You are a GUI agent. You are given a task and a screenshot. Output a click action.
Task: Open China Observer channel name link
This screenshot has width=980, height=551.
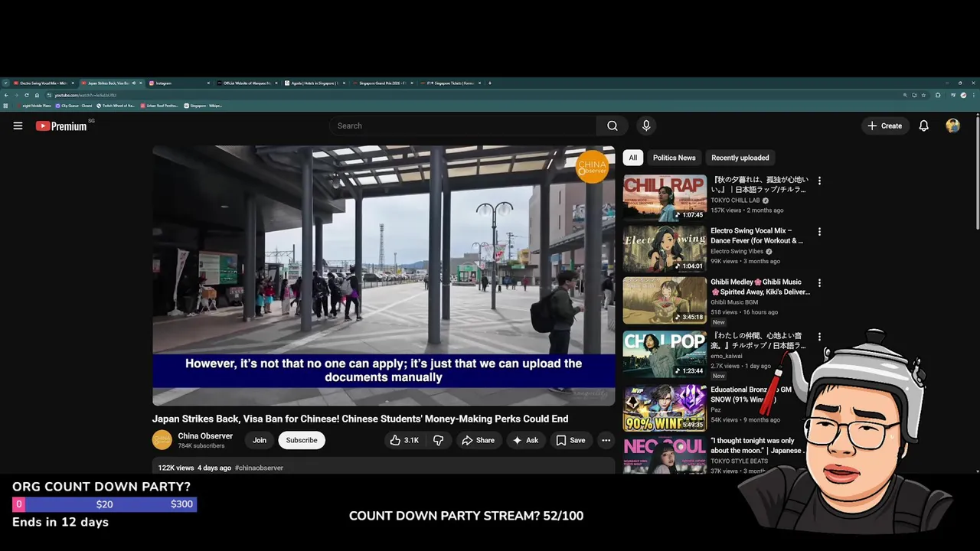[205, 436]
